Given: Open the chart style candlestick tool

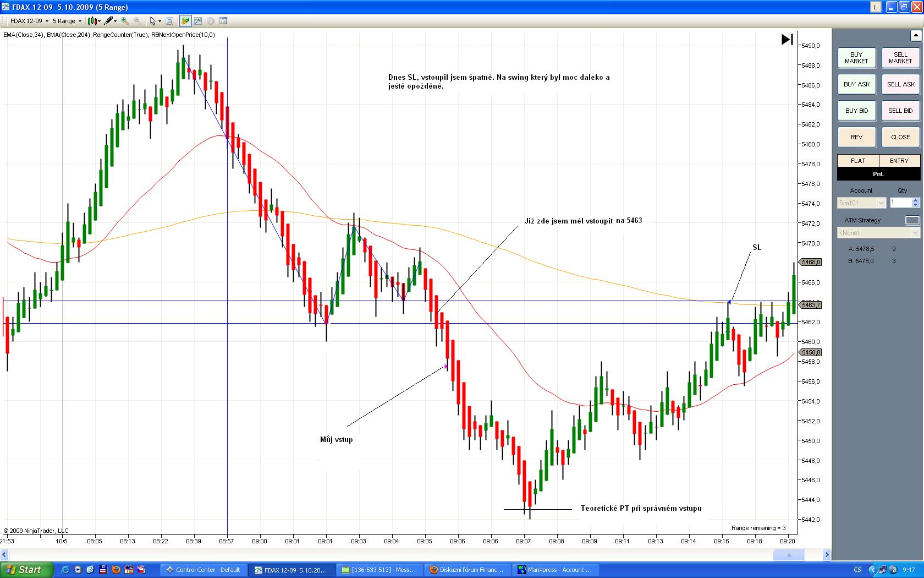Looking at the screenshot, I should point(92,21).
